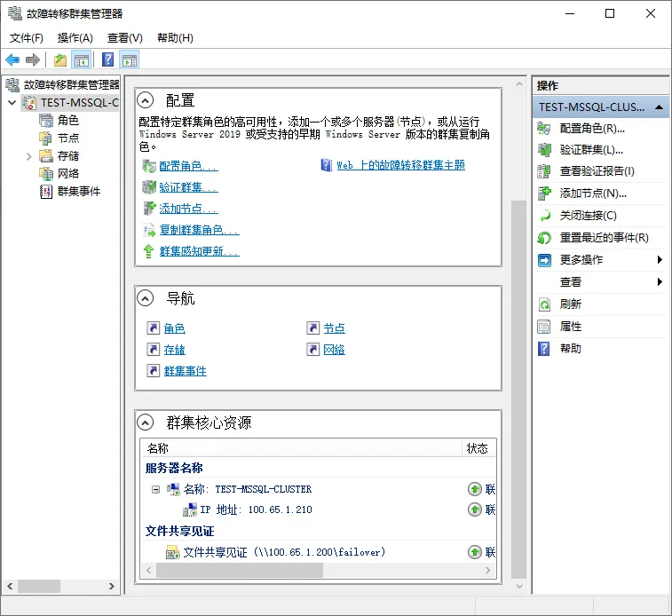Toggle the action pane toolbar icon
Image resolution: width=672 pixels, height=616 pixels.
tap(130, 60)
